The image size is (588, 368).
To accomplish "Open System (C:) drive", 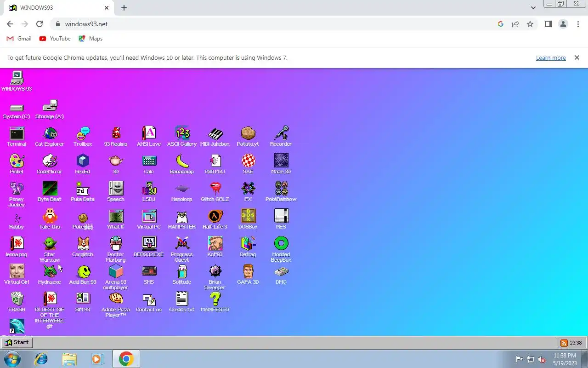I will tap(17, 110).
